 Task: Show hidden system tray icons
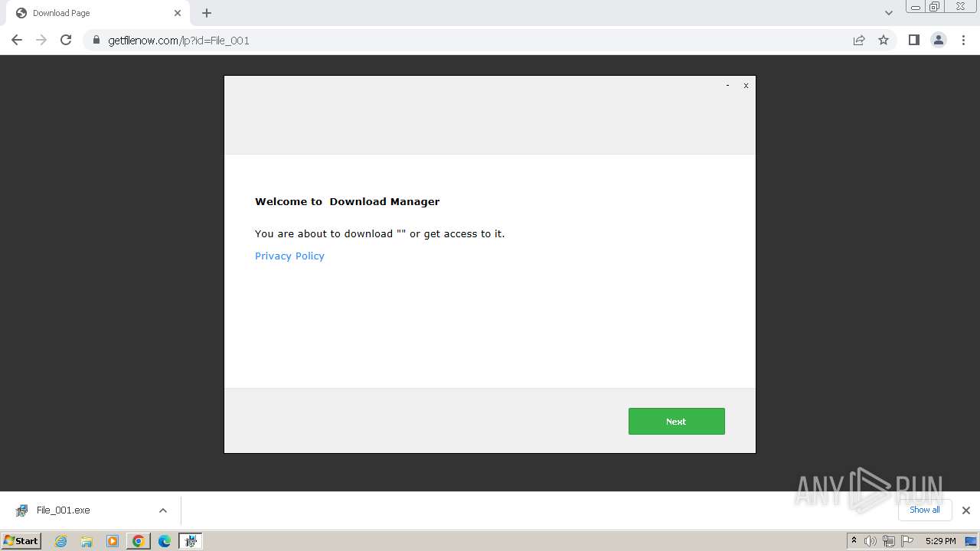[854, 541]
